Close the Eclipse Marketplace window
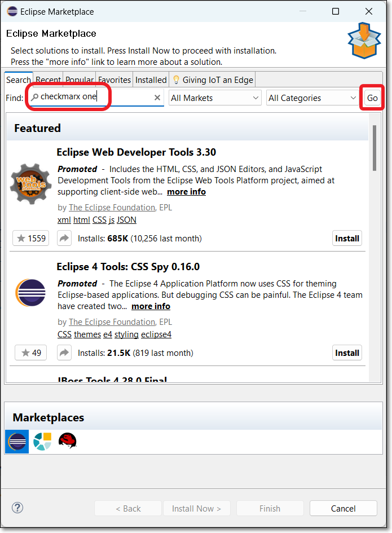This screenshot has height=533, width=392. (369, 11)
